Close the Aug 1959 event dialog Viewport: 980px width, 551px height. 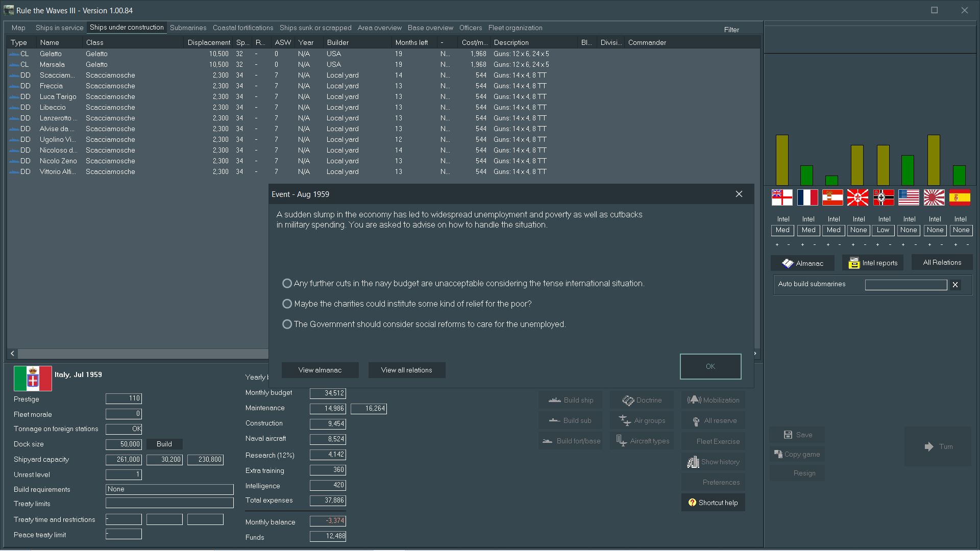739,194
